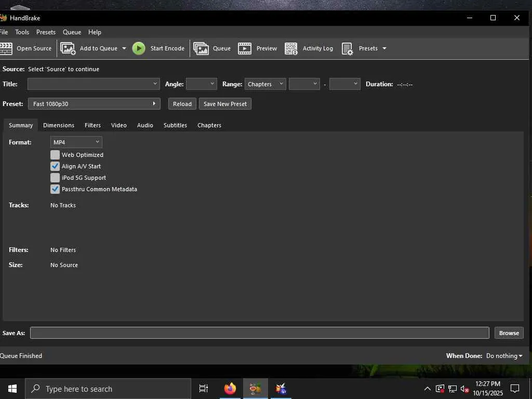Switch to the Summary tab
Screen dimensions: 532x399
[x=21, y=125]
